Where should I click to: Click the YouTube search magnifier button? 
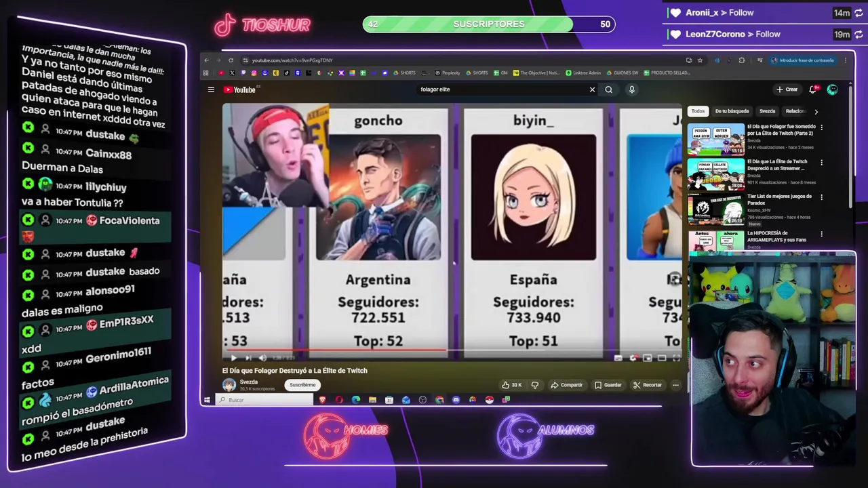pyautogui.click(x=609, y=89)
